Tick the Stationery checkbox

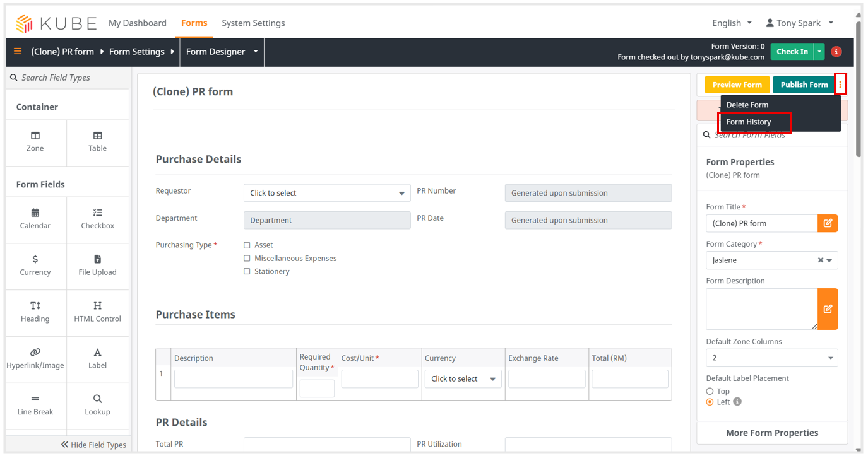tap(247, 272)
